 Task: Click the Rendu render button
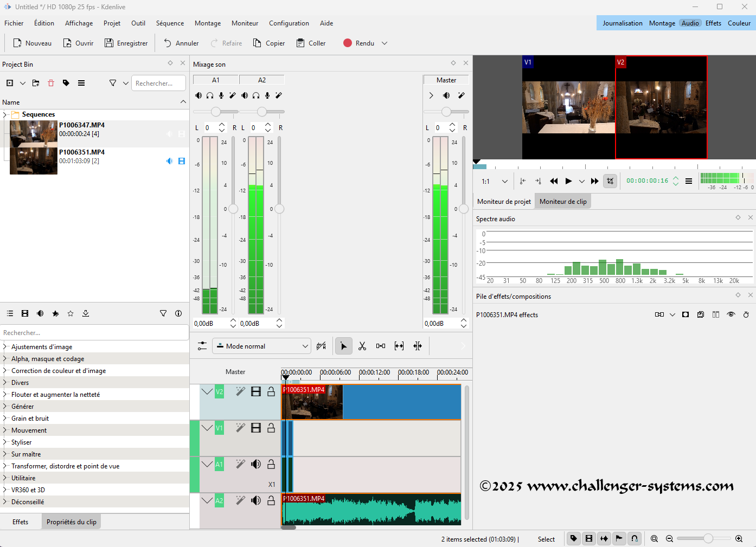click(359, 43)
